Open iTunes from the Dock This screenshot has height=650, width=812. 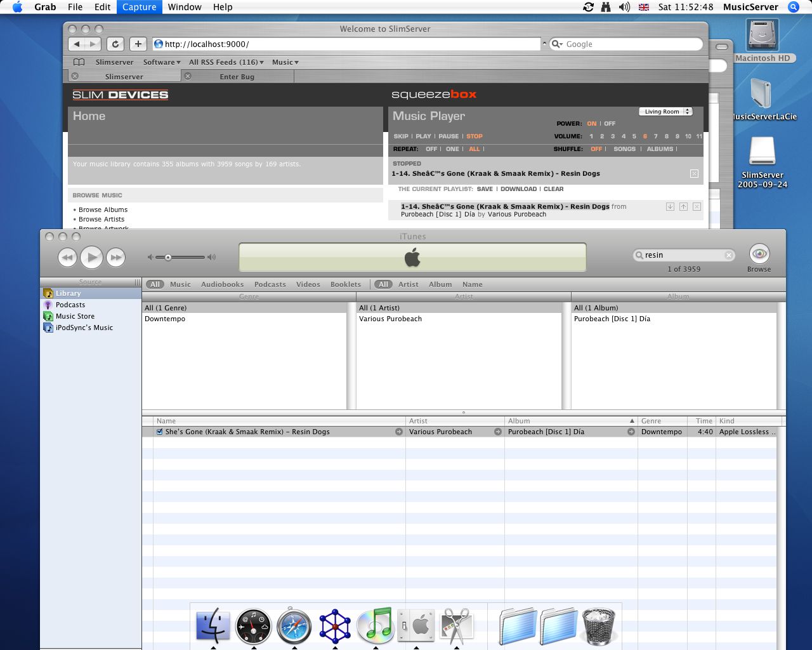point(375,625)
